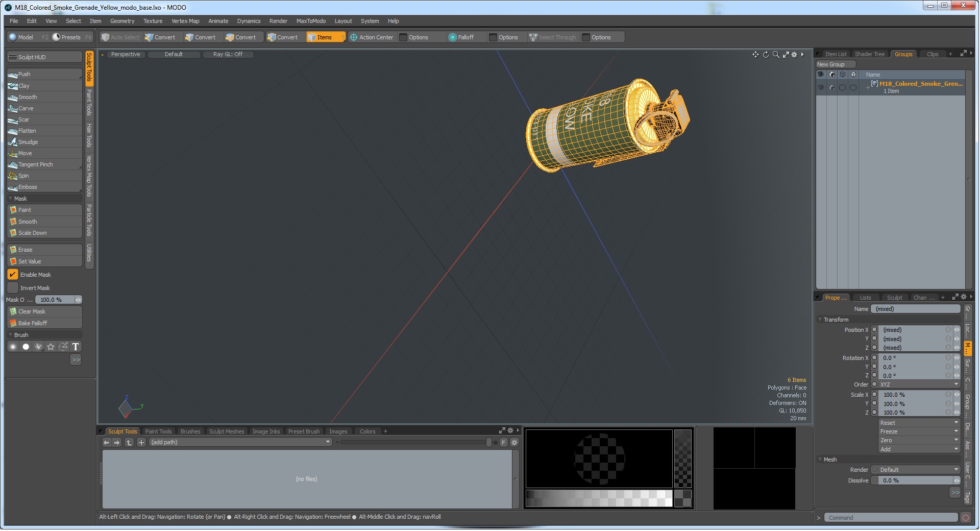Select the Carve sculpt tool
The width and height of the screenshot is (980, 531).
pyautogui.click(x=44, y=108)
